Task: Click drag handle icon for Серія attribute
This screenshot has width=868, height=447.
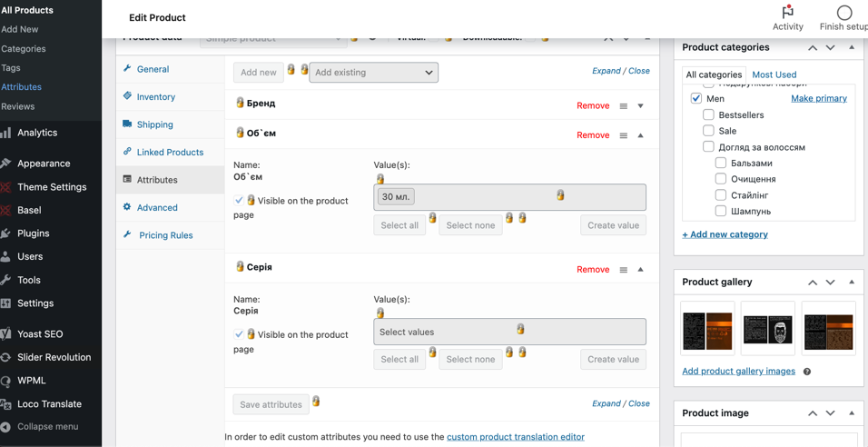Action: pyautogui.click(x=624, y=270)
